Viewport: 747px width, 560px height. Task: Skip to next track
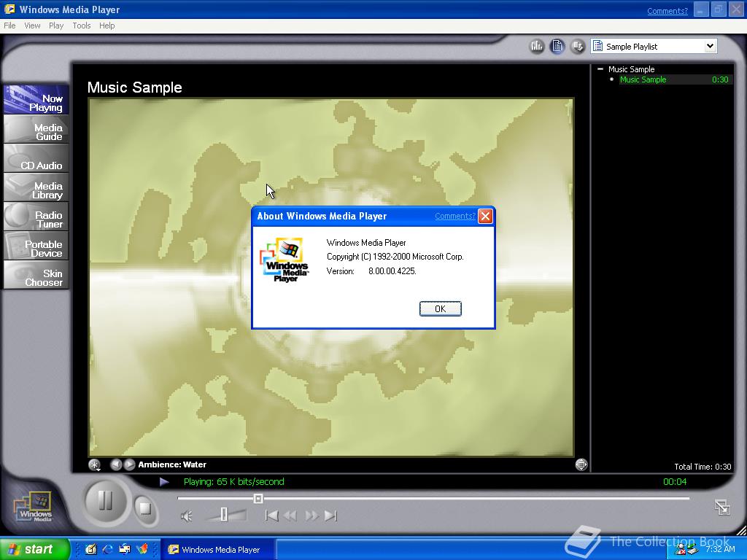(330, 516)
